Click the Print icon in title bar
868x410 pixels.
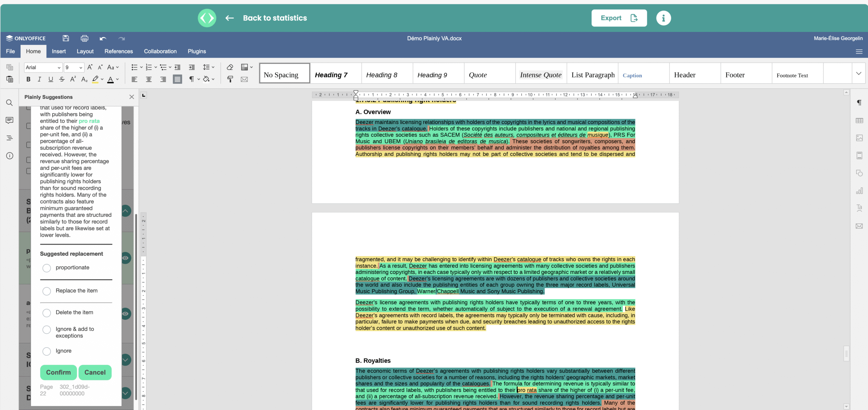[x=84, y=38]
